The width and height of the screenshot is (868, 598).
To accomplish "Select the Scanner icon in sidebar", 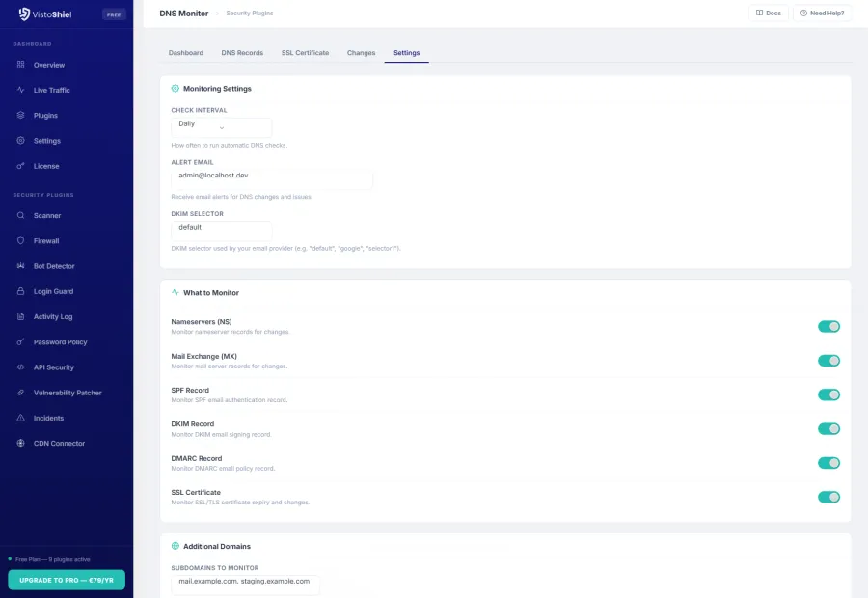I will [x=21, y=215].
